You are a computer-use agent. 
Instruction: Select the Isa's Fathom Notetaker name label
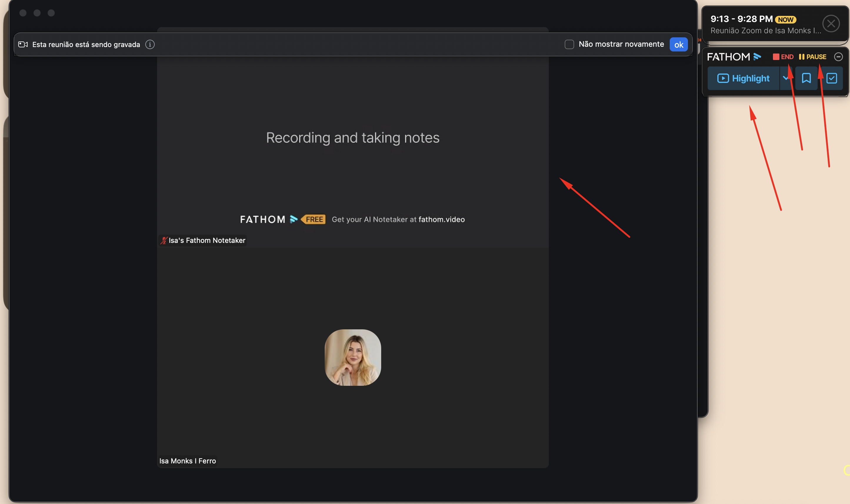pos(206,241)
